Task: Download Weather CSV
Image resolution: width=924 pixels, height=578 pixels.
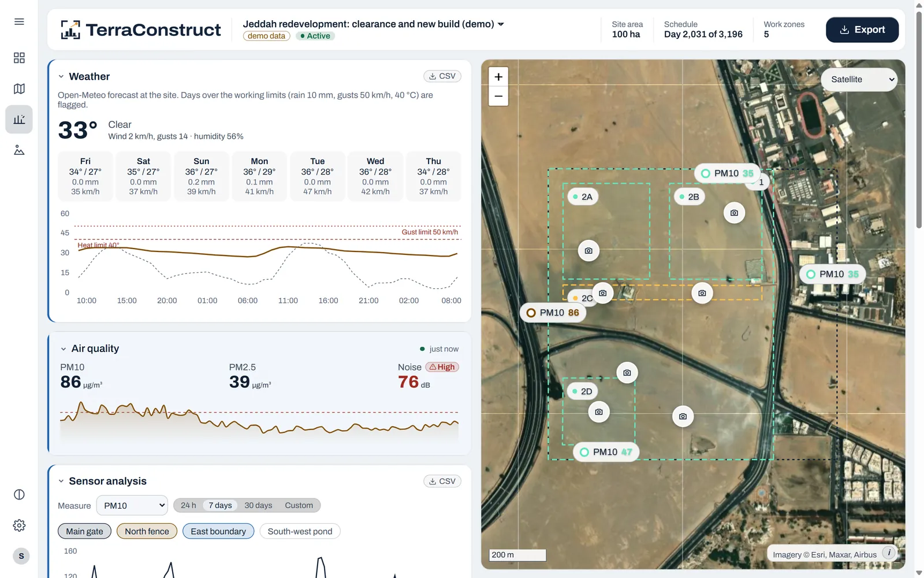Action: (442, 76)
